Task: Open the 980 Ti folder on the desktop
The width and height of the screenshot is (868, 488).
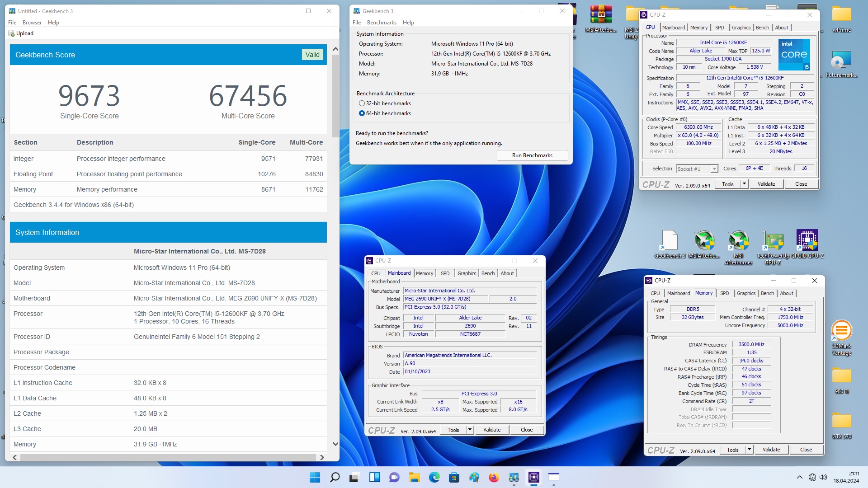Action: (x=841, y=380)
